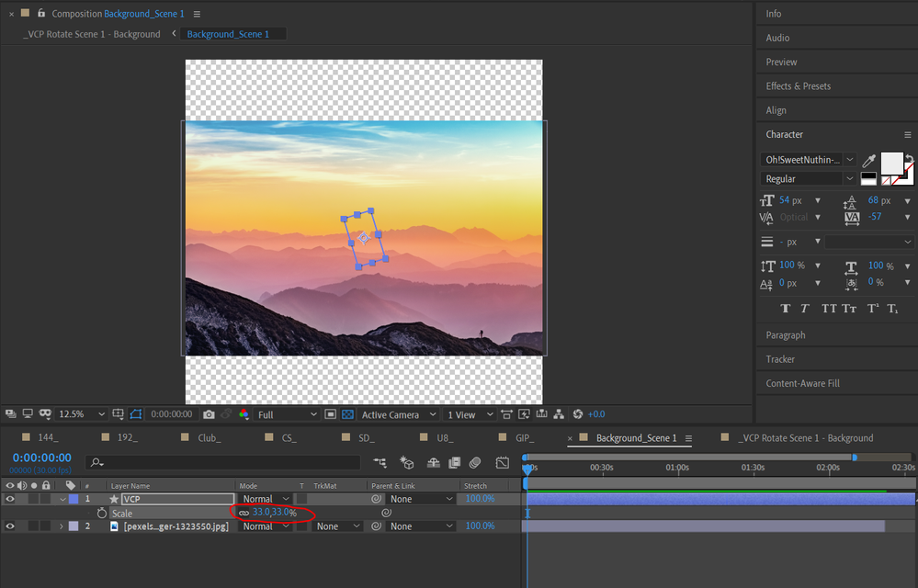Hide the VCP layer using its eye
Viewport: 918px width, 588px height.
pyautogui.click(x=11, y=499)
